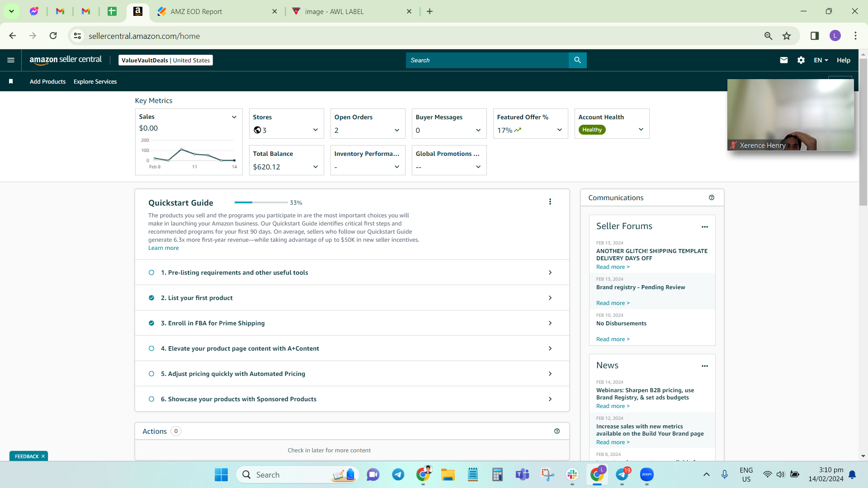Toggle step 6 Sponsored Products circle
The image size is (868, 488).
pyautogui.click(x=151, y=399)
